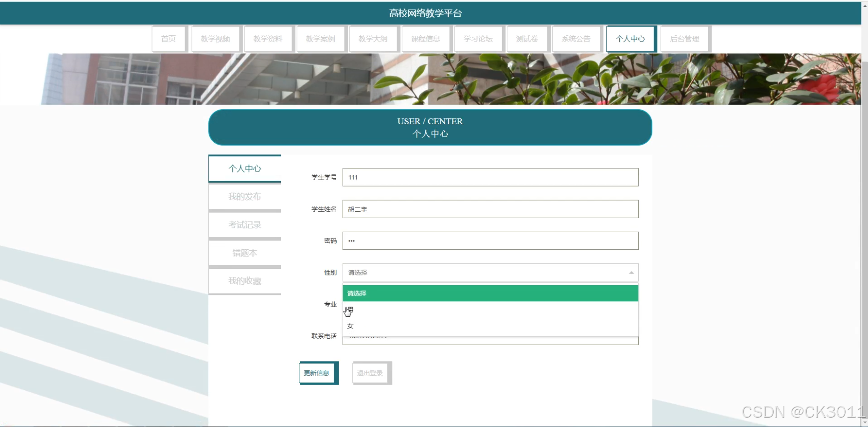
Task: Open the 学习论坛 navigation tab
Action: tap(478, 39)
